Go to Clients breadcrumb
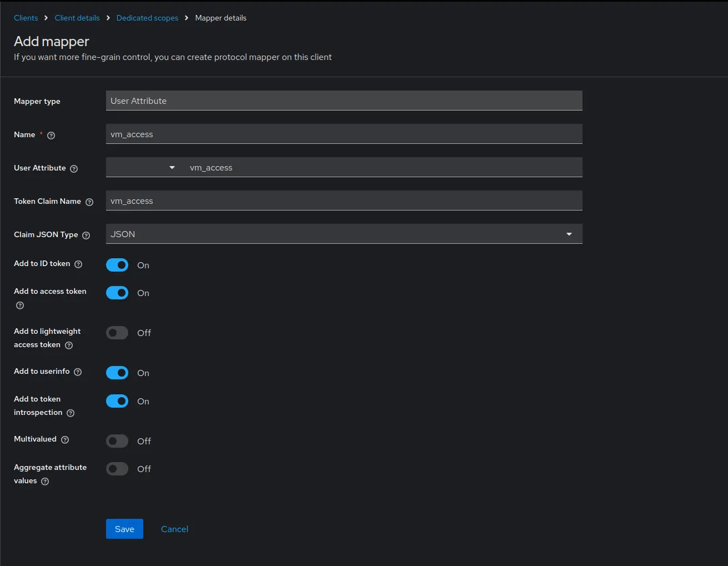 [x=26, y=18]
